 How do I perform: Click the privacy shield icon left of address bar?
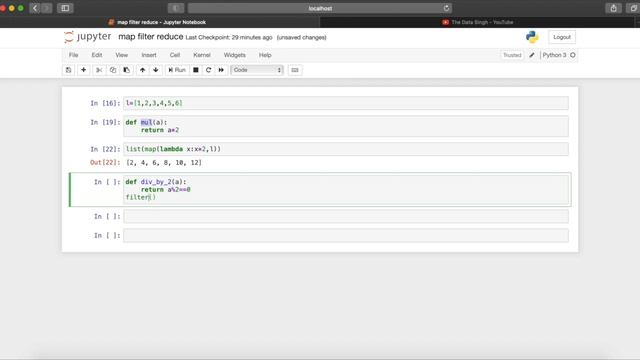click(x=176, y=8)
